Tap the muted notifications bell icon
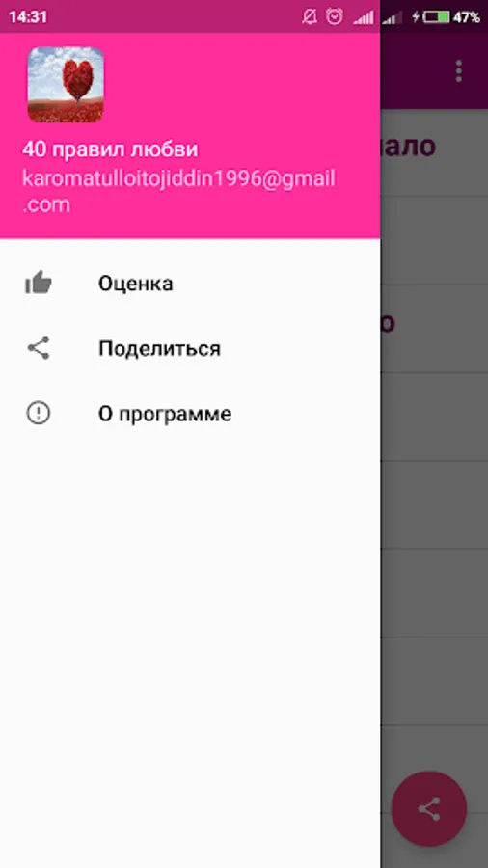The width and height of the screenshot is (488, 868). tap(310, 17)
